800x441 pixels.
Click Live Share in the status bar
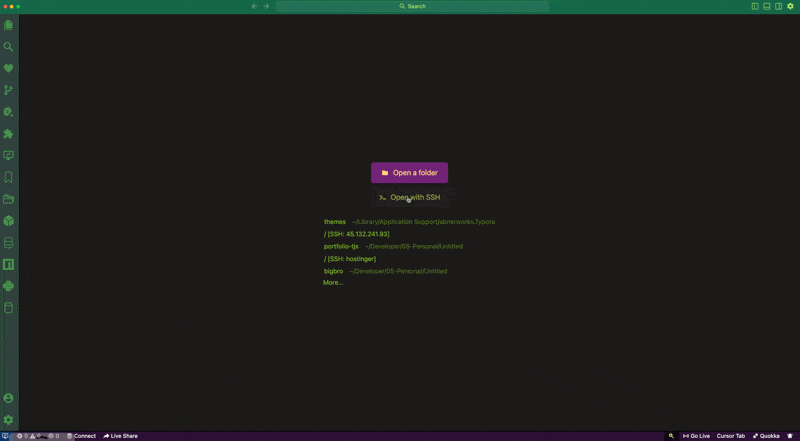pyautogui.click(x=121, y=436)
